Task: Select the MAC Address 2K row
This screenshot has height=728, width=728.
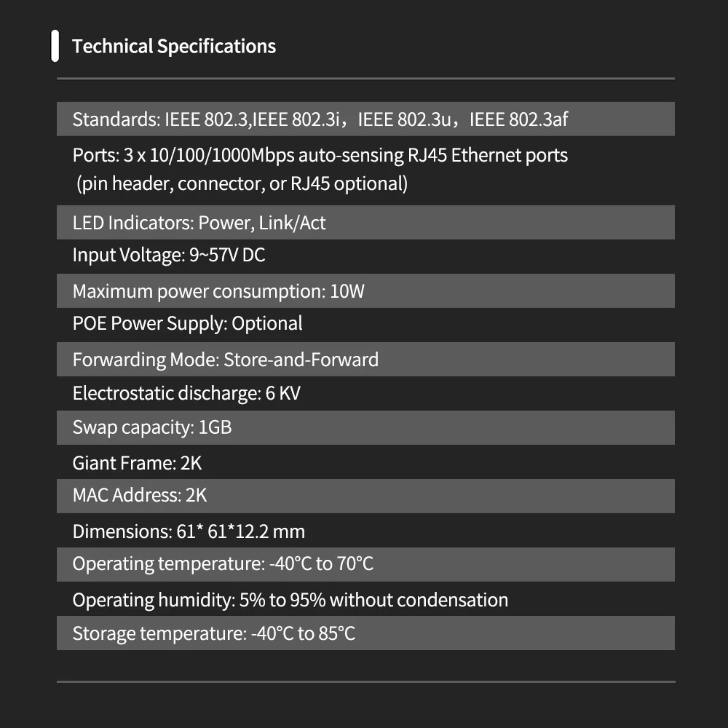Action: [x=365, y=496]
